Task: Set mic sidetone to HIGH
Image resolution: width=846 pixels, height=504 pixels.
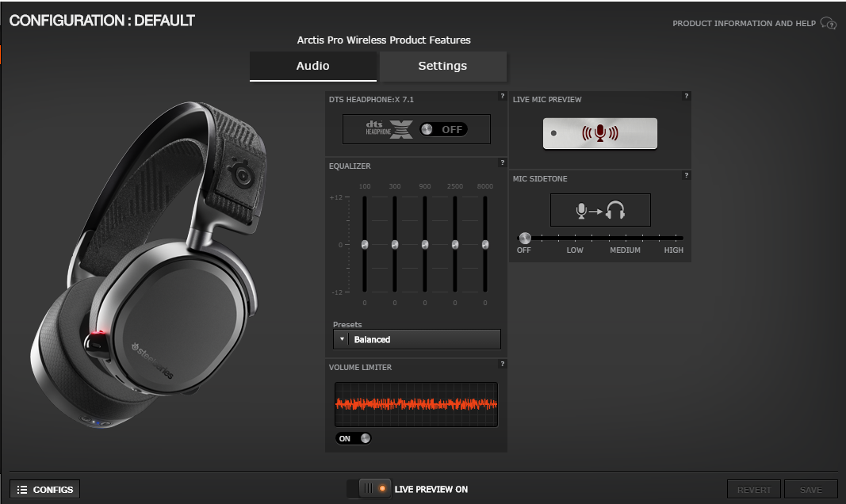Action: tap(673, 250)
